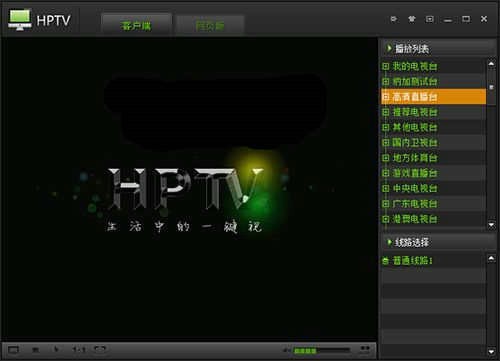
Task: Click the play button in playback bar
Action: tap(56, 349)
